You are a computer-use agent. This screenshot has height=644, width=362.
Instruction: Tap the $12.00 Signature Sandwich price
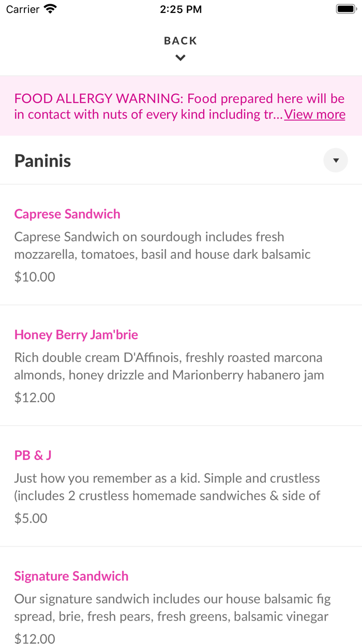(35, 638)
